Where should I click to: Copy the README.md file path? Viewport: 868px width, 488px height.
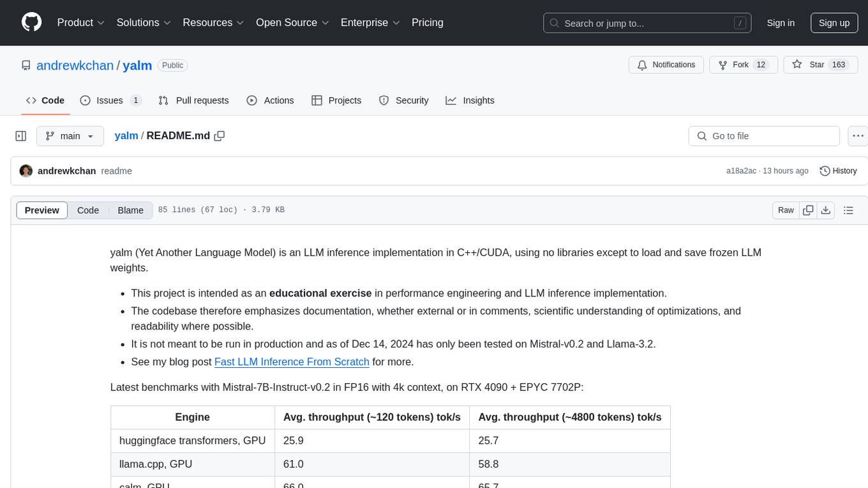[x=220, y=135]
